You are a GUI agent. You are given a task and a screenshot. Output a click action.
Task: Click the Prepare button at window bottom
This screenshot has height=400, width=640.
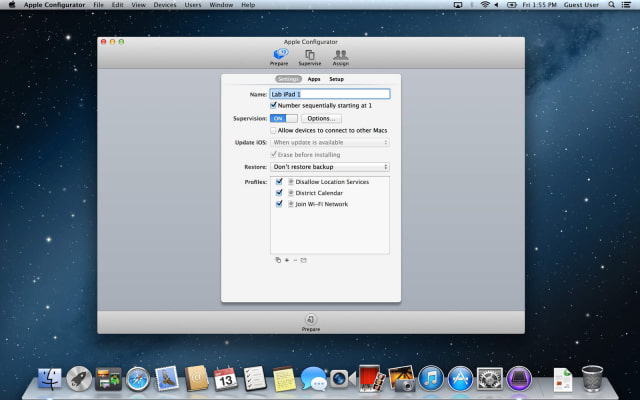pos(310,321)
